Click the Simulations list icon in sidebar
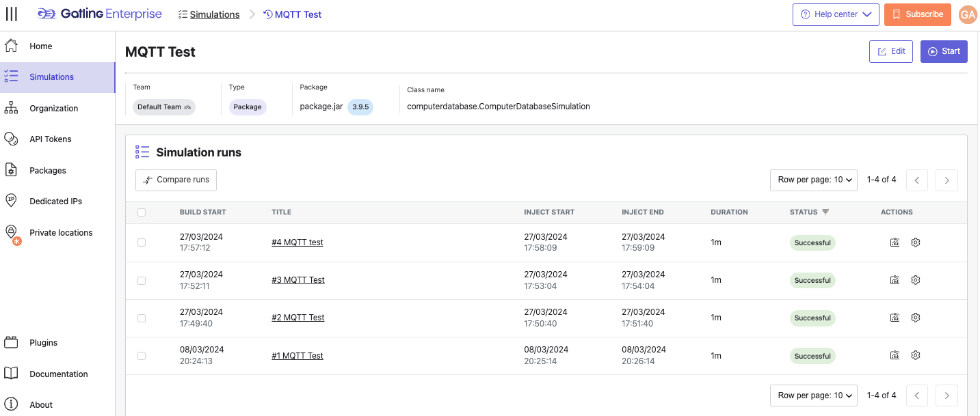980x416 pixels. point(11,77)
